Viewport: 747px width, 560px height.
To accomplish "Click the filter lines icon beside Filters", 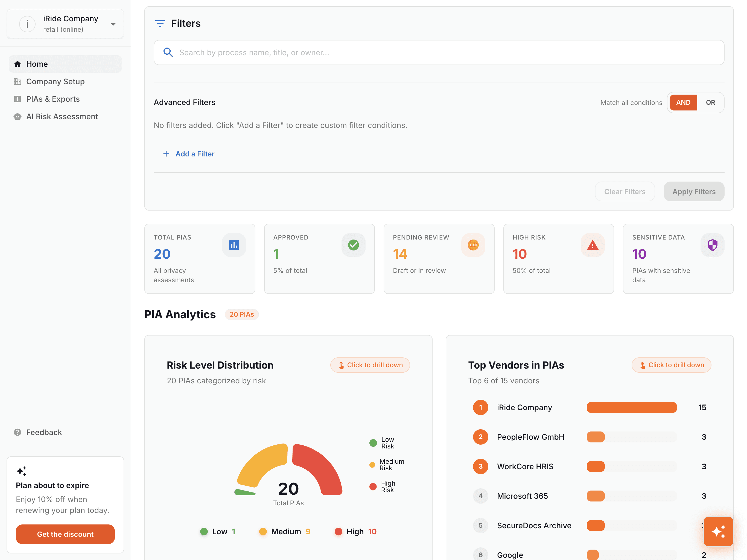I will point(160,23).
